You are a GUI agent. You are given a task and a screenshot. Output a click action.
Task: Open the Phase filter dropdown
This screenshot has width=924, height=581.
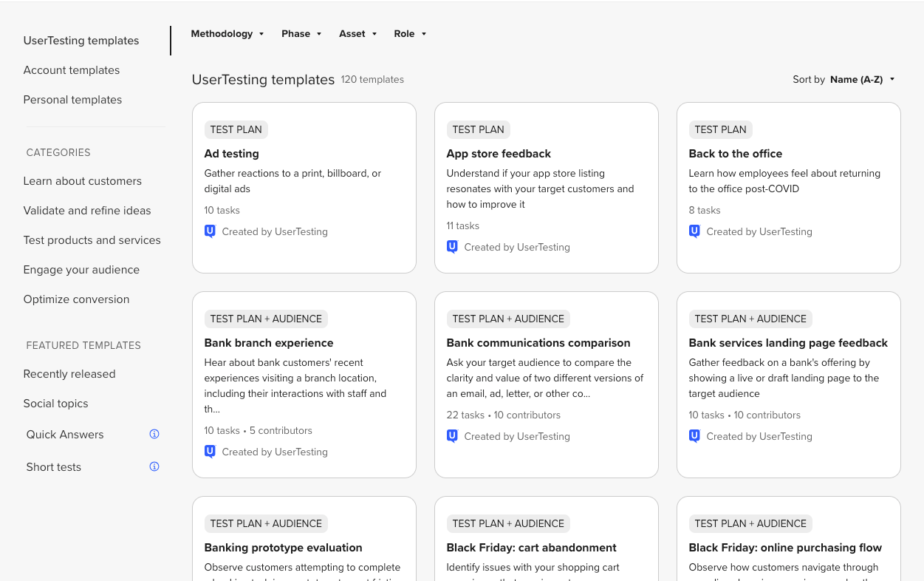pyautogui.click(x=301, y=33)
